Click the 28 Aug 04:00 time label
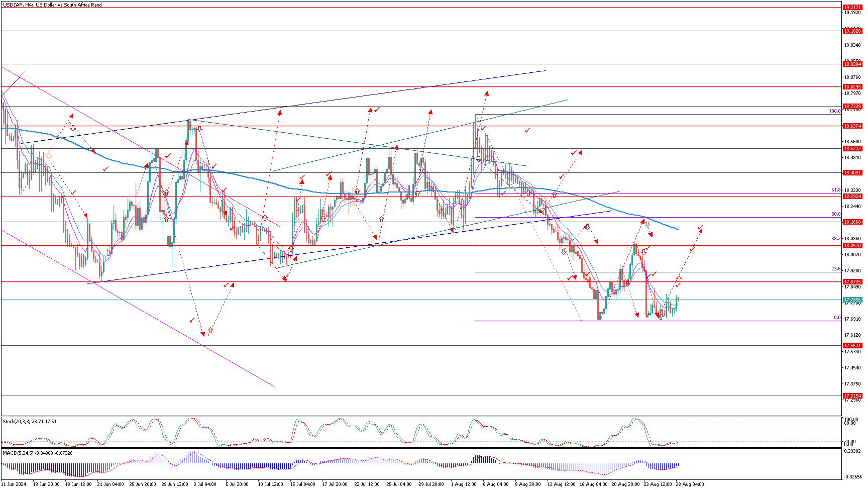The width and height of the screenshot is (868, 490). click(x=690, y=484)
